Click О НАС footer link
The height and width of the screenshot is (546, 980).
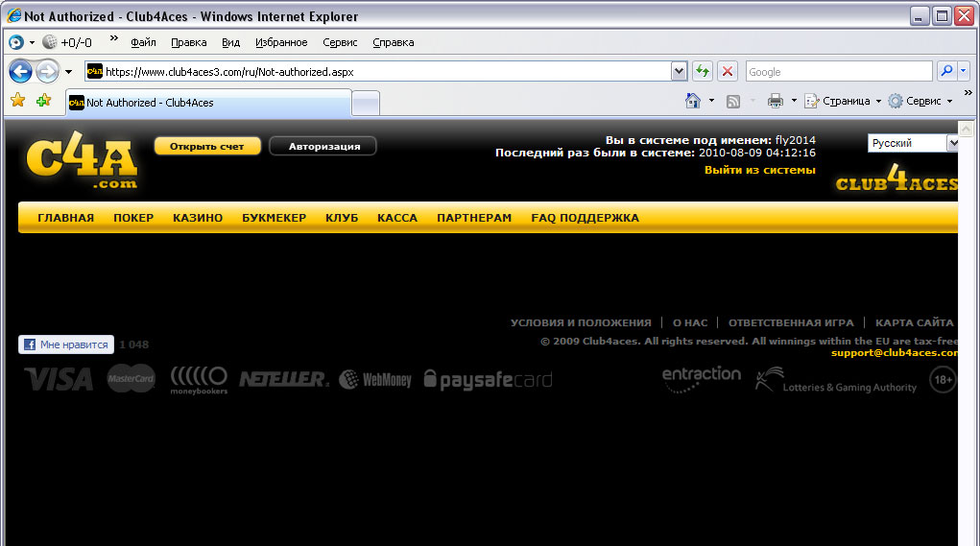pos(690,323)
